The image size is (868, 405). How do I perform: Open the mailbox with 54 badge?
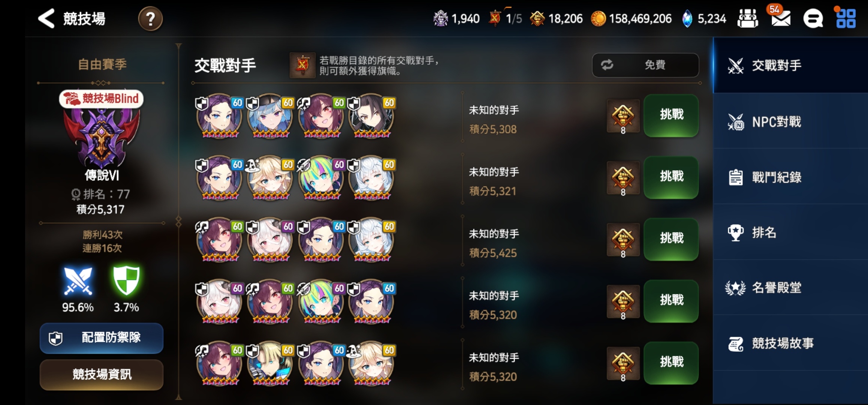(x=781, y=18)
